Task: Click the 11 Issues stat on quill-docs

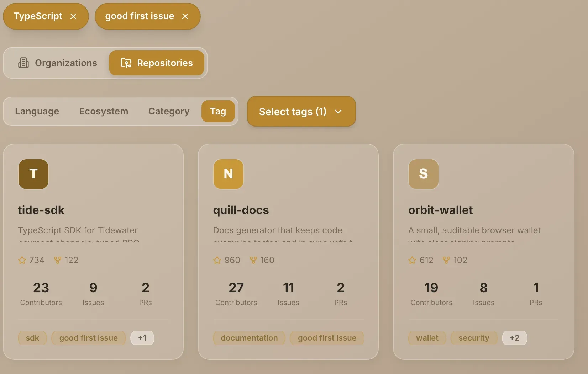Action: click(288, 294)
